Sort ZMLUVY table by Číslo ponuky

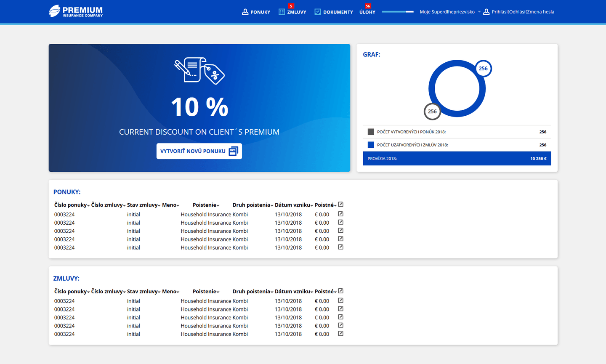click(72, 292)
